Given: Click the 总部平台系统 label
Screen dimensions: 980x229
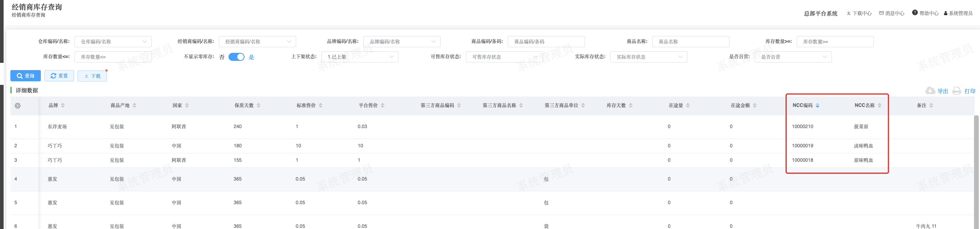Looking at the screenshot, I should 821,14.
